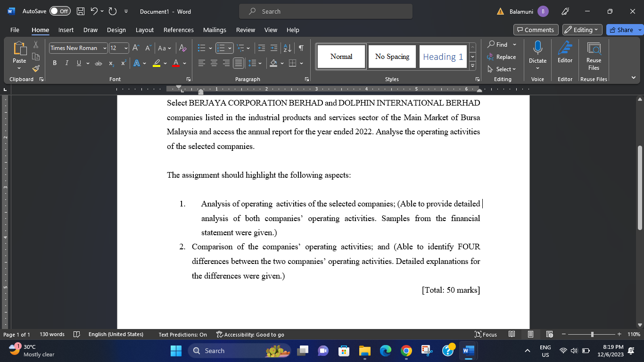Select the italic formatting icon
The height and width of the screenshot is (362, 644).
pos(66,63)
